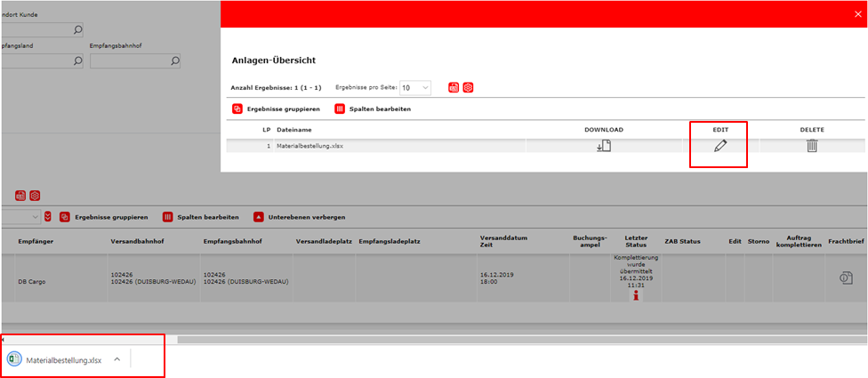Screen dimensions: 868x378
Task: Click the Unterebenen verbergen button
Action: click(x=300, y=217)
